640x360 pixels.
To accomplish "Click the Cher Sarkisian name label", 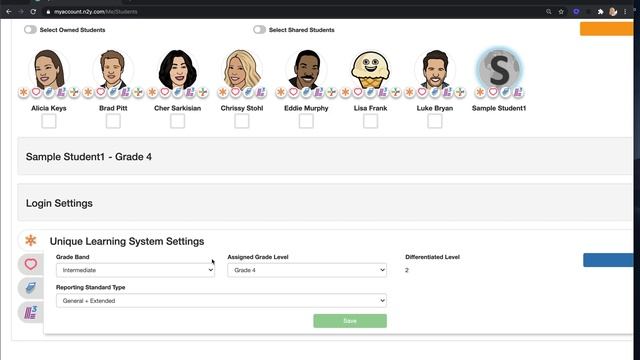I will click(178, 108).
